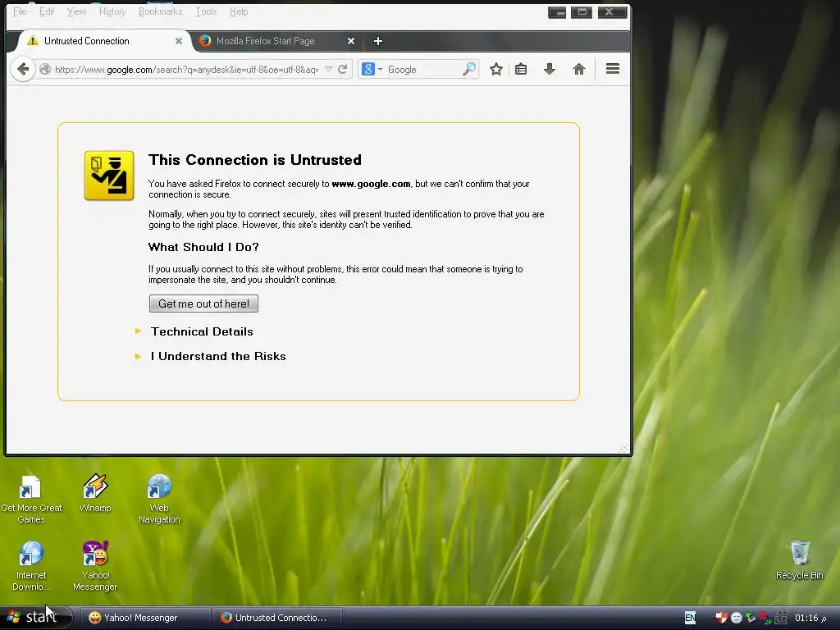The height and width of the screenshot is (630, 840).
Task: Click the What Should I Do? heading
Action: tap(203, 247)
